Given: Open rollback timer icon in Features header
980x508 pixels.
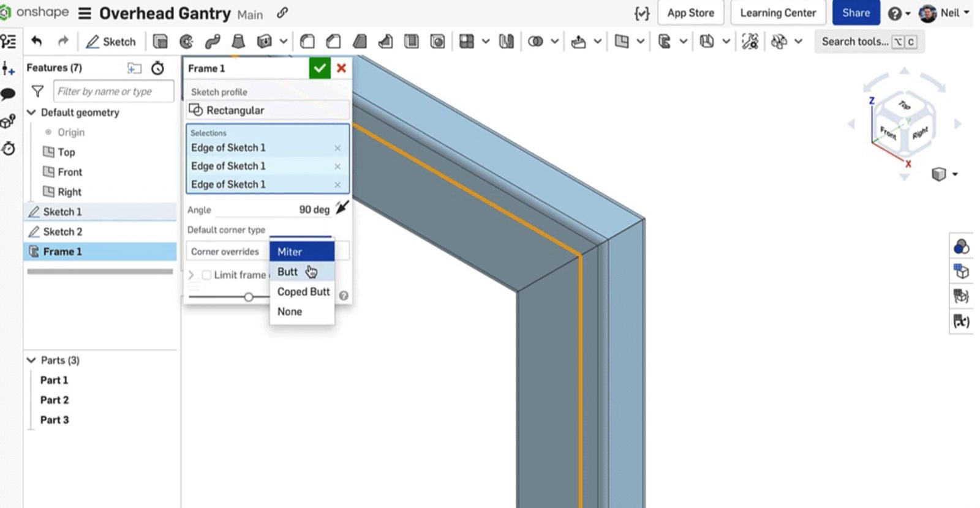Looking at the screenshot, I should (157, 68).
